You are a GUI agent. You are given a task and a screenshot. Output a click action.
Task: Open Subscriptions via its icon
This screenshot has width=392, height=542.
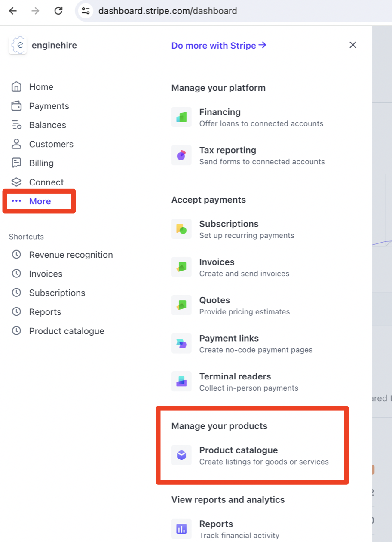pos(181,229)
